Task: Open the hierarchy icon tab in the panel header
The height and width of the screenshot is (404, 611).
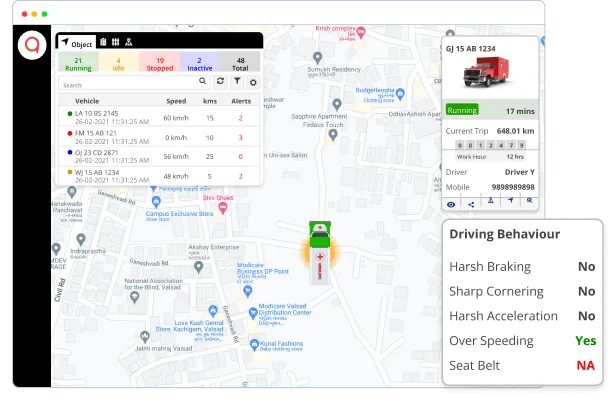Action: 128,42
